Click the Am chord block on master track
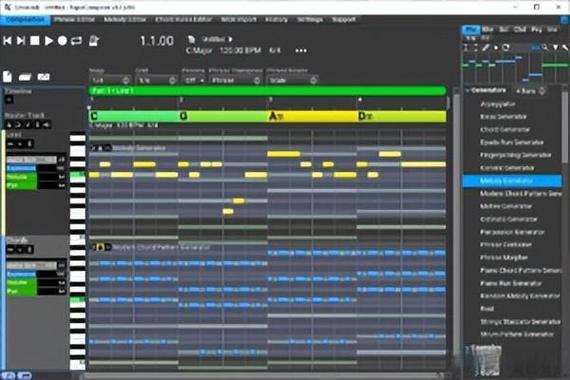 point(312,116)
